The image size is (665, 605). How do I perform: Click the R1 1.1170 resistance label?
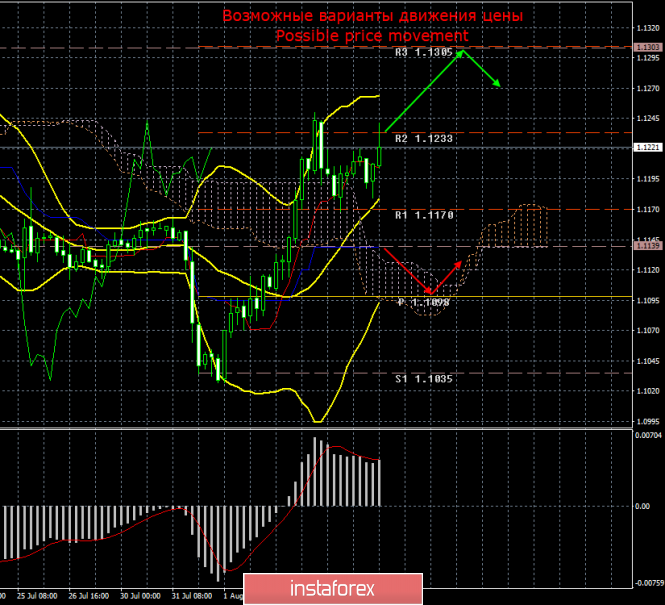[424, 215]
